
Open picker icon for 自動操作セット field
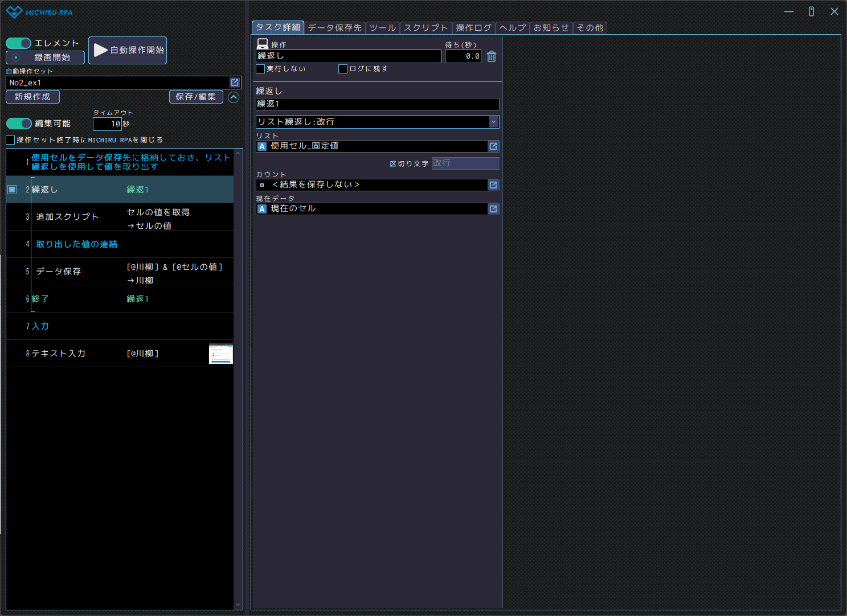click(x=234, y=83)
